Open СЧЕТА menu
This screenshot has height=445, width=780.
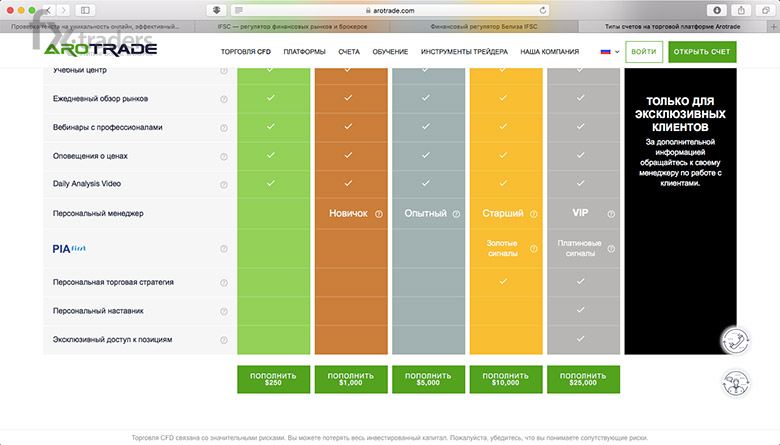click(349, 51)
